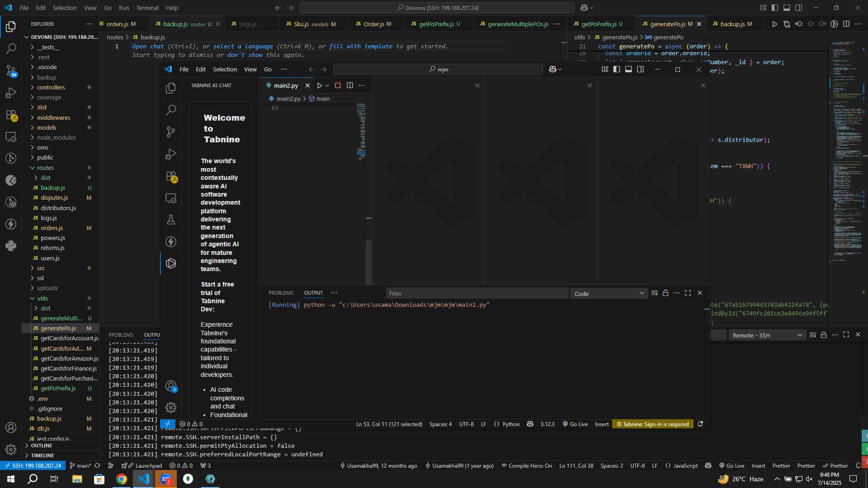Expand the middlewares folder
Viewport: 868px width, 488px height.
tap(61, 117)
